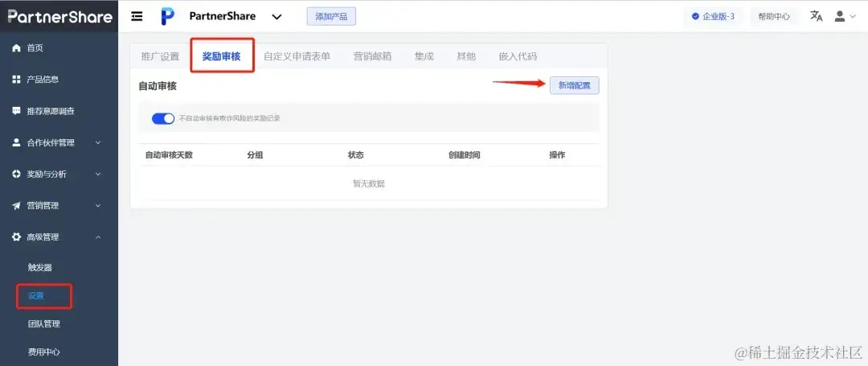Open the language translation icon
The image size is (868, 366).
[x=817, y=16]
